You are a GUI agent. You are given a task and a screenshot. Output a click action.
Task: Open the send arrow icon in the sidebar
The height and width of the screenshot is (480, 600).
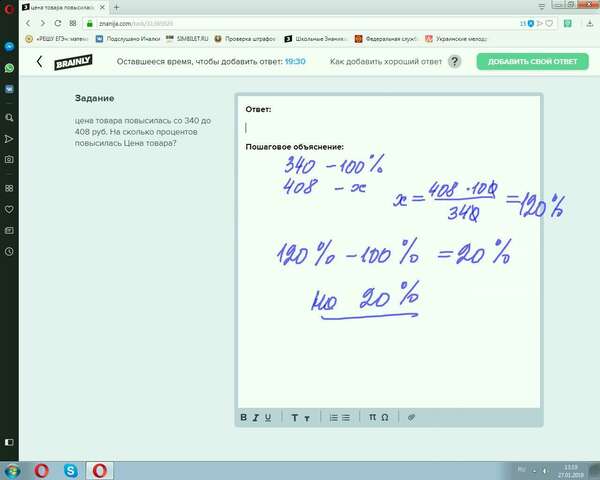coord(9,139)
